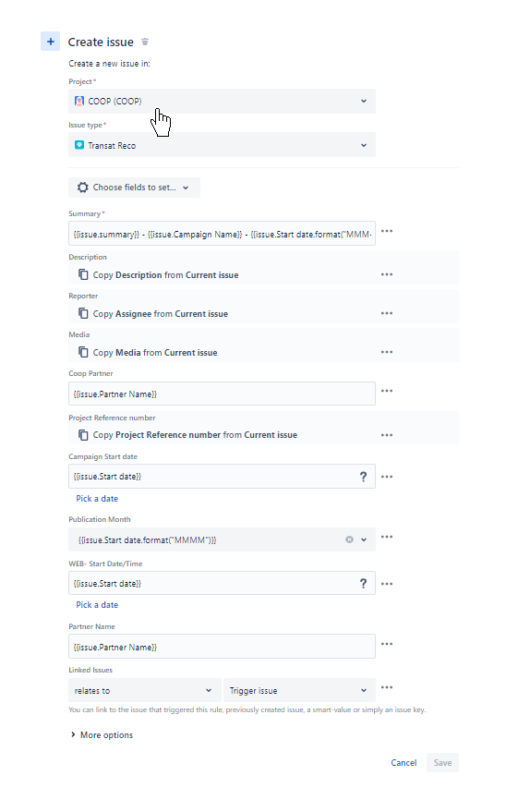The width and height of the screenshot is (530, 812).
Task: Click help question mark in WEB- Start Date/Time
Action: (364, 584)
